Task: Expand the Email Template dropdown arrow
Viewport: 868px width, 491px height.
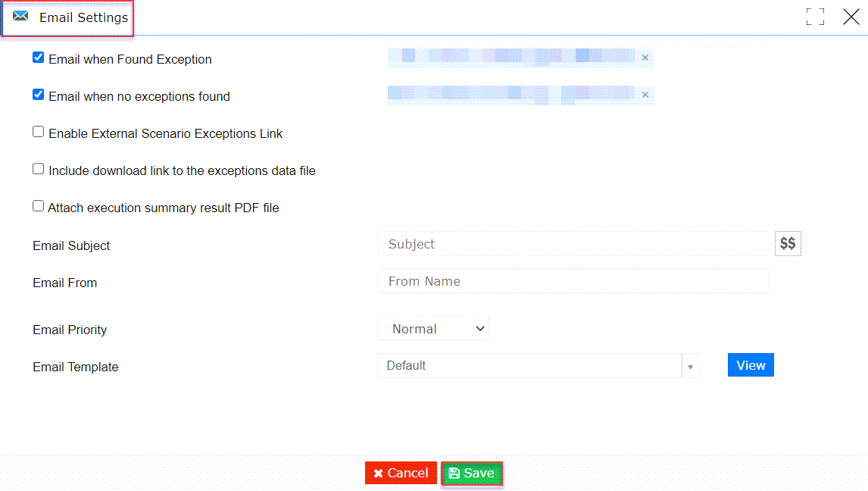Action: coord(690,366)
